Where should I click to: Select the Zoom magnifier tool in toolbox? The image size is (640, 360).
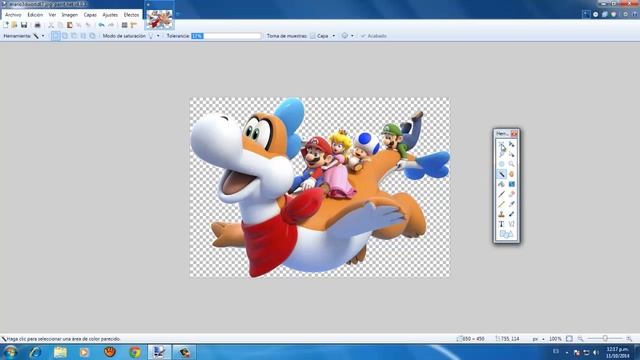tap(511, 164)
